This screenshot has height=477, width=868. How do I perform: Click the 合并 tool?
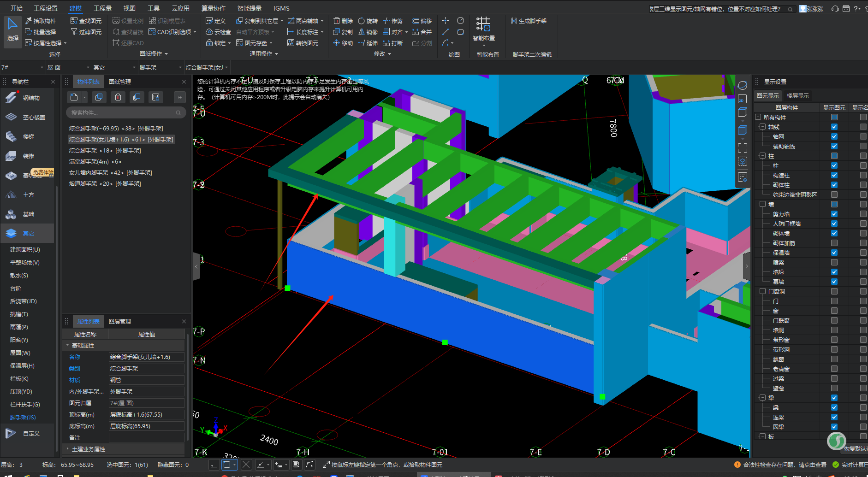(422, 32)
